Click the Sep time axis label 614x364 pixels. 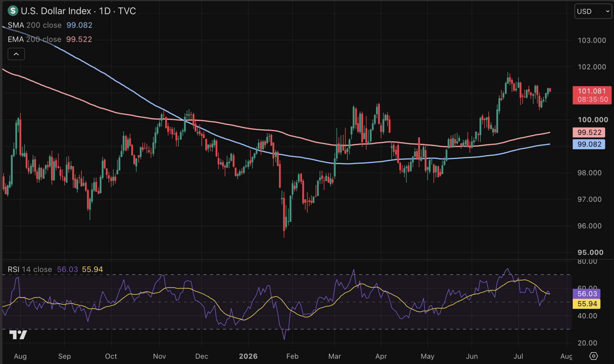pos(65,356)
